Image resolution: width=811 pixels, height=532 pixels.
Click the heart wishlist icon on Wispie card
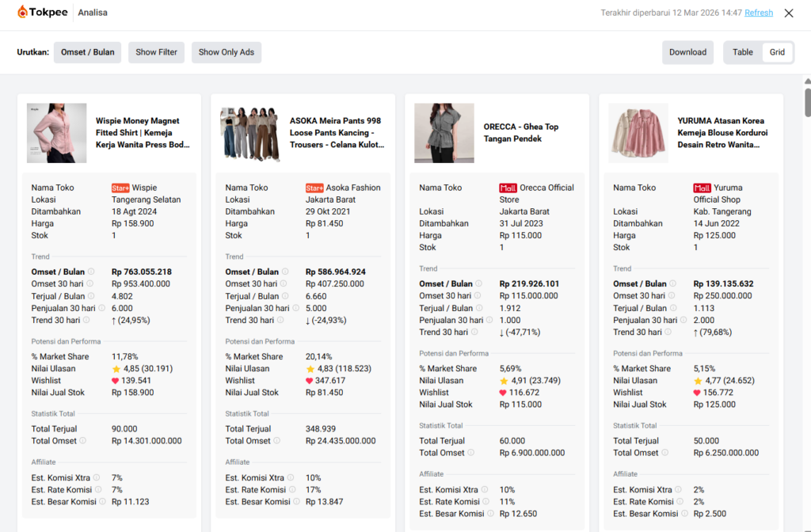(116, 381)
